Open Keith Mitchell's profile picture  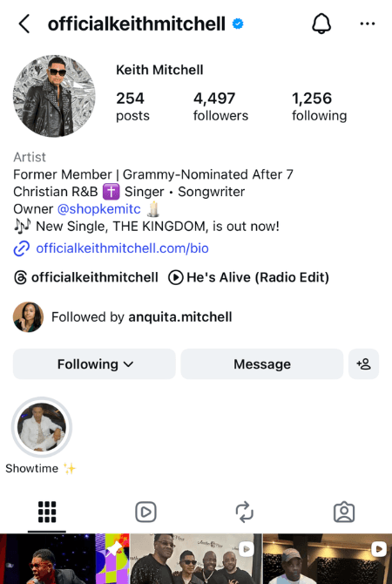[x=54, y=96]
